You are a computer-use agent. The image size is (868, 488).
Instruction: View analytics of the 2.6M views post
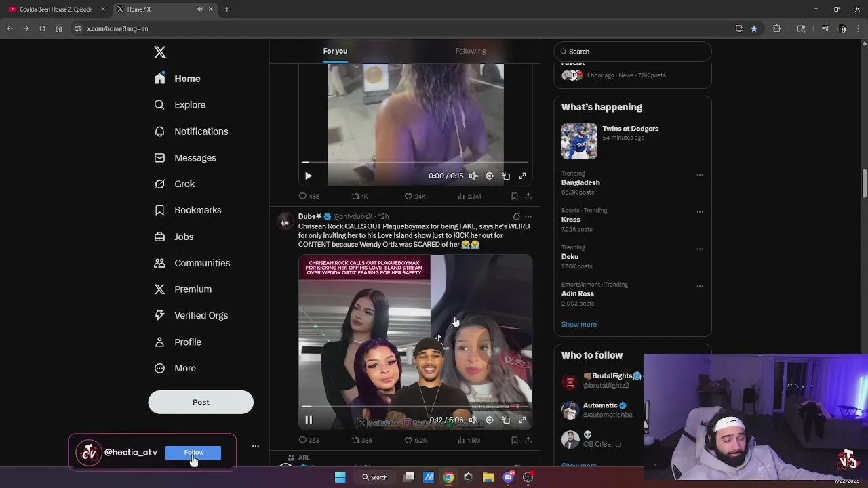[469, 197]
